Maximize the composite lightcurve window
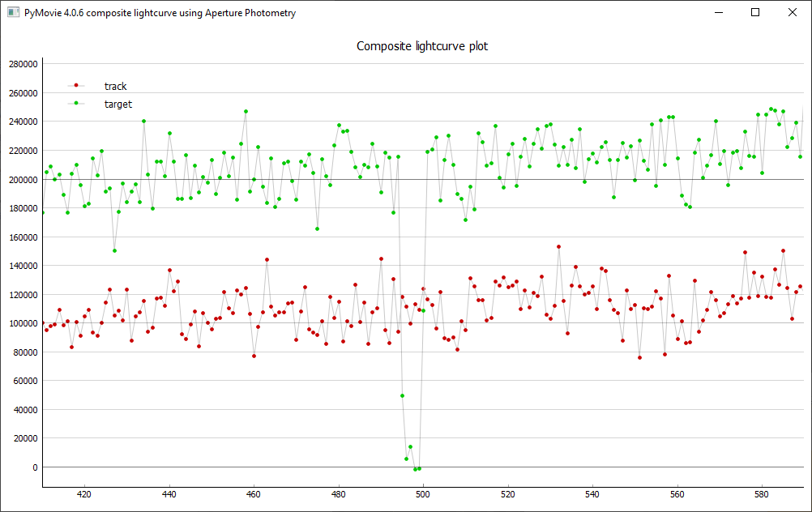The image size is (812, 512). (x=755, y=13)
